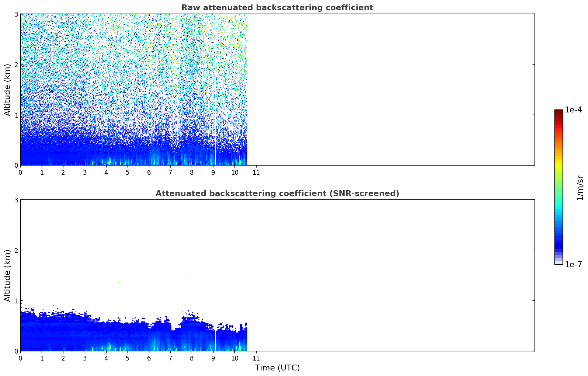Select hour 6 tick label on lower plot

click(x=149, y=358)
